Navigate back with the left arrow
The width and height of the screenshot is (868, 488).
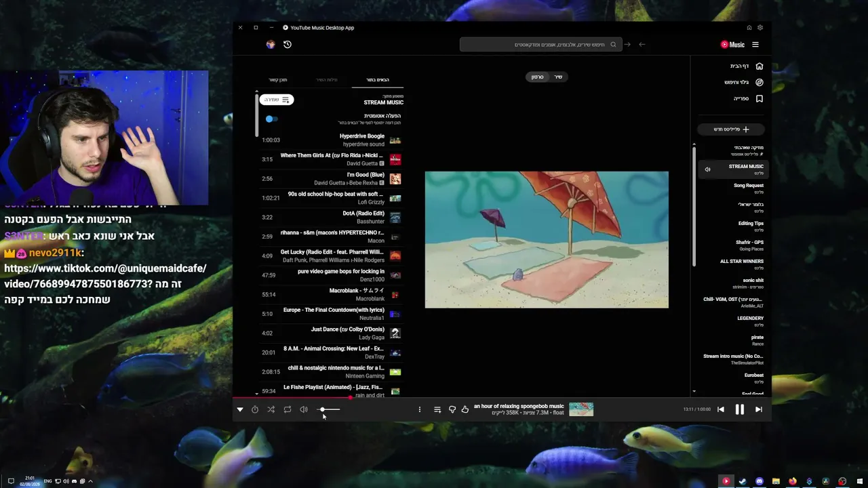pos(642,45)
